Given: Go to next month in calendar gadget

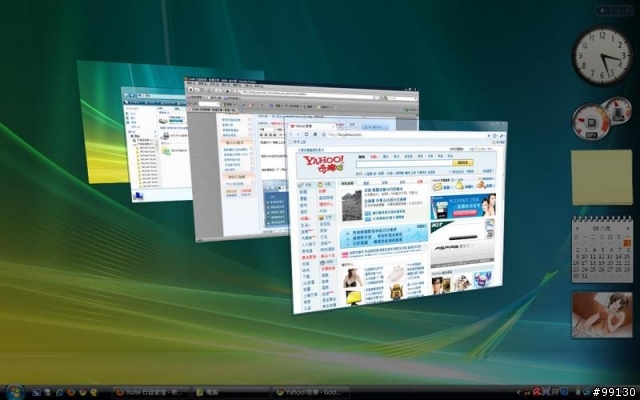Looking at the screenshot, I should (628, 228).
